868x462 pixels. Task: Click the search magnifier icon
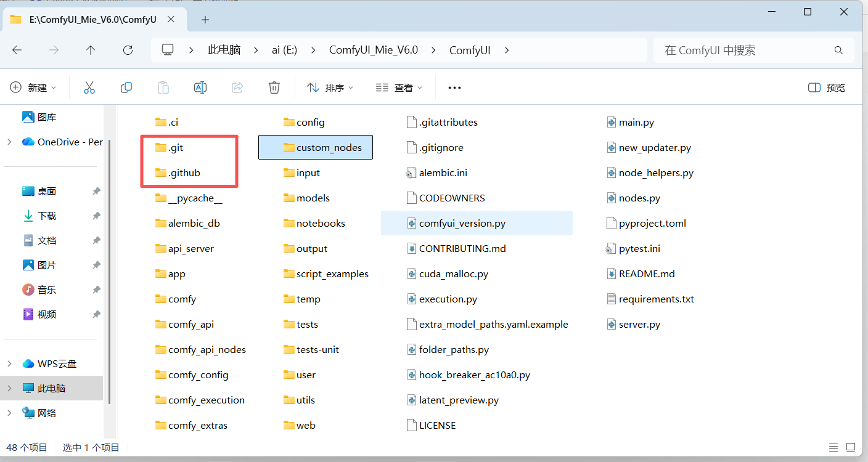(x=838, y=50)
